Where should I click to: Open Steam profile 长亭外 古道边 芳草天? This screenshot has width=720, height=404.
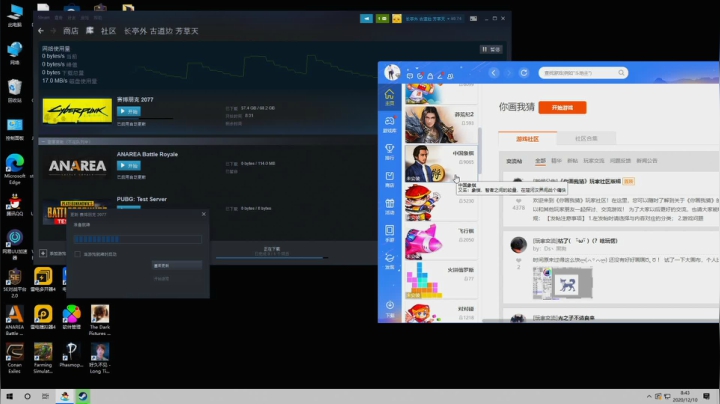click(161, 31)
